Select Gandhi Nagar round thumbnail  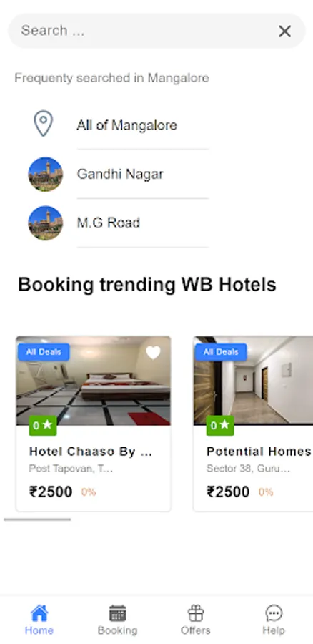[46, 174]
